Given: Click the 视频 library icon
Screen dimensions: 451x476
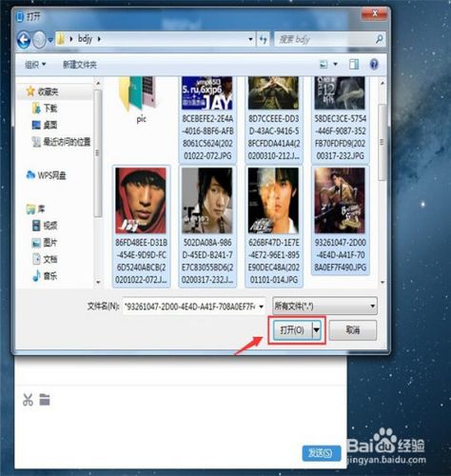Looking at the screenshot, I should tap(36, 226).
